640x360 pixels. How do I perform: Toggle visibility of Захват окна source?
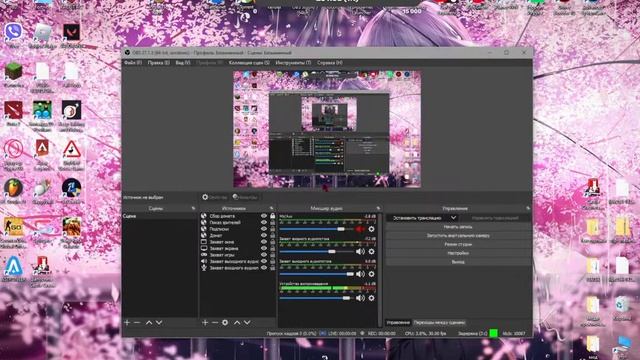[x=264, y=242]
